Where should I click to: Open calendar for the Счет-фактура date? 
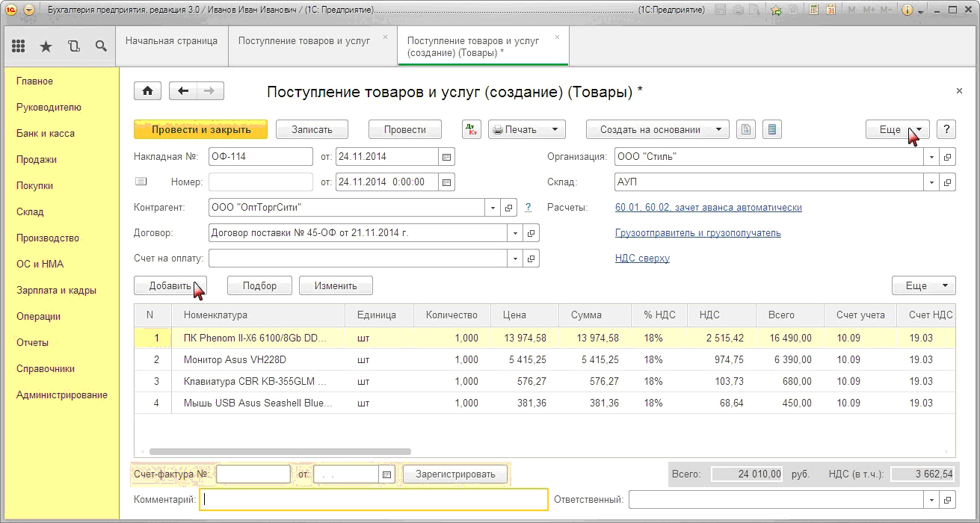[386, 474]
